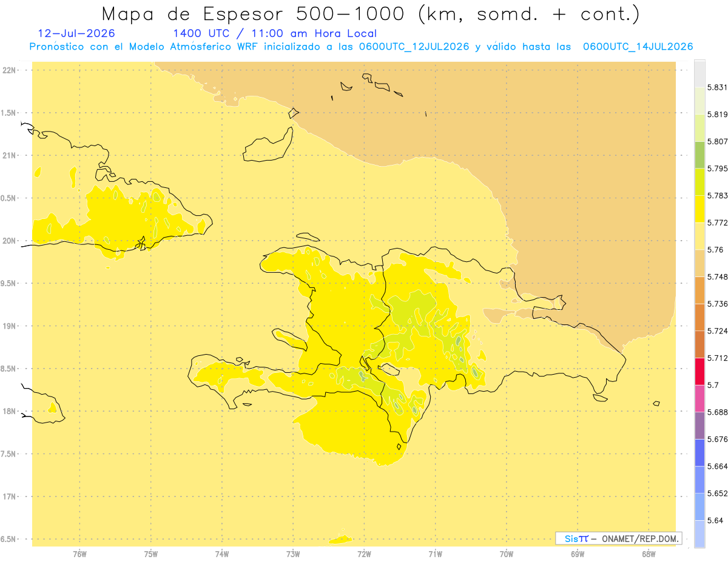728x562 pixels.
Task: Click the red legend swatch between 5.7 and 5.712
Action: point(699,371)
